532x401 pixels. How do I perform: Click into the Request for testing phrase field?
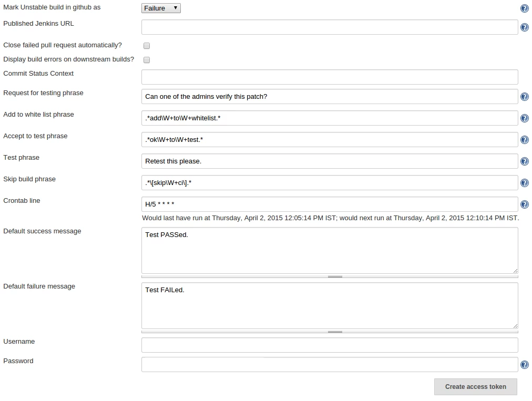tap(330, 97)
